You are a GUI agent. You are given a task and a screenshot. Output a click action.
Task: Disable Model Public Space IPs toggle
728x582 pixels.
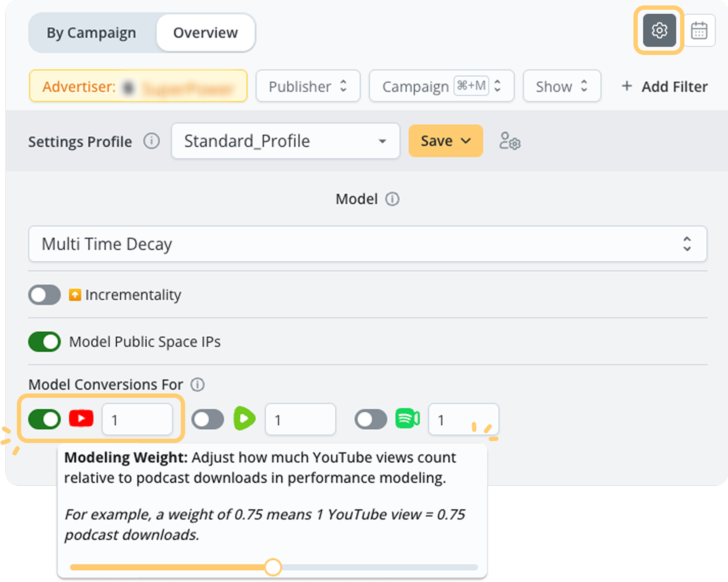44,342
